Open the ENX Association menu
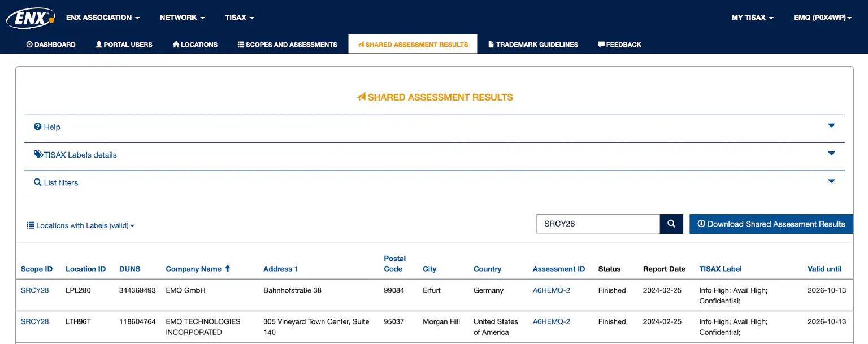 point(102,18)
